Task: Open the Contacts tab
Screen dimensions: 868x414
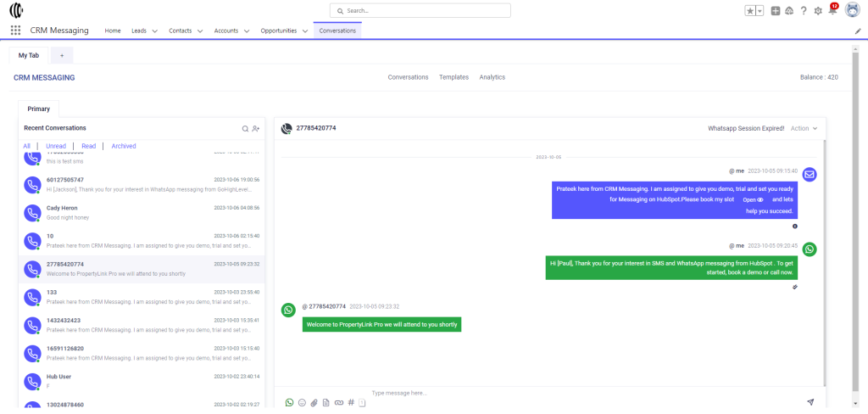Action: (181, 31)
